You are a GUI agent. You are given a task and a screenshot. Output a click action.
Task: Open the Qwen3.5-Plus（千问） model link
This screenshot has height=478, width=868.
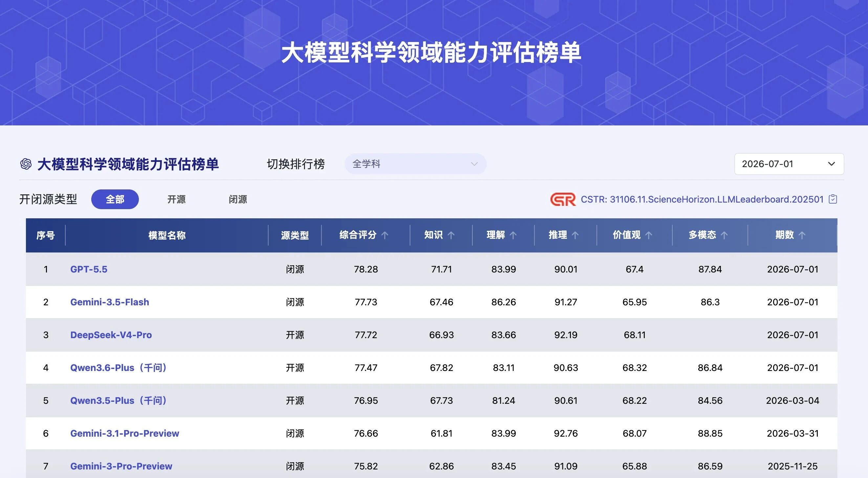[119, 401]
